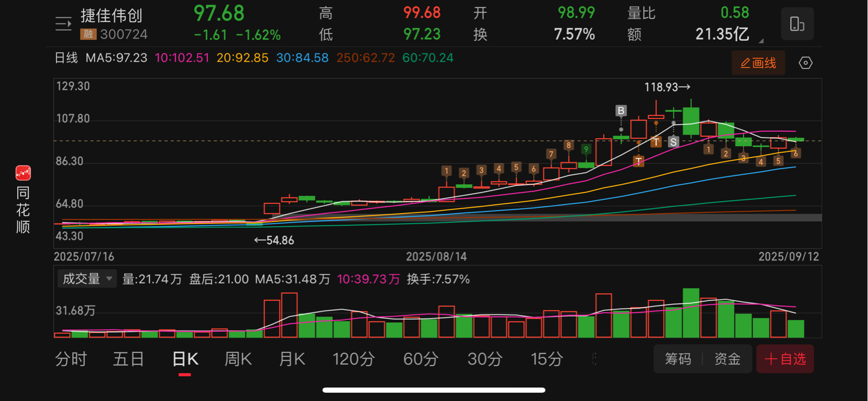This screenshot has height=401, width=868.
Task: Tap the margin trading 融 badge
Action: tap(88, 34)
